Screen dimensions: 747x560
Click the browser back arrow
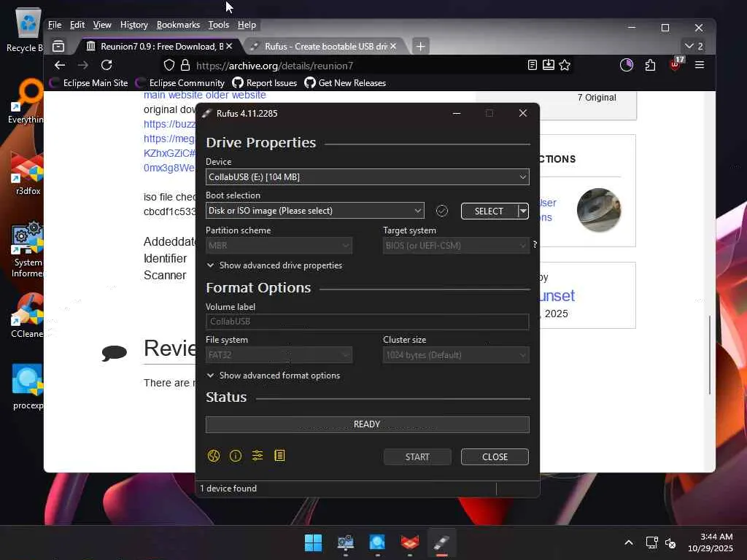[60, 65]
